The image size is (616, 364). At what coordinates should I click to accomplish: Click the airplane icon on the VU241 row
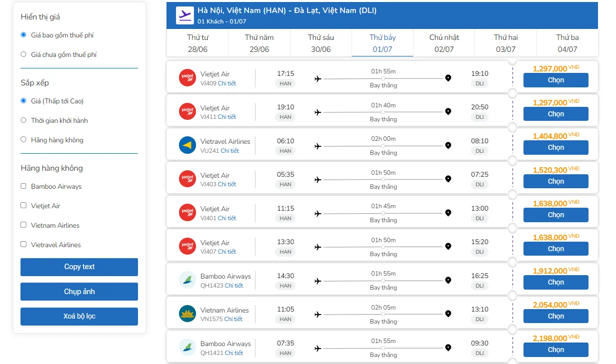(x=317, y=146)
